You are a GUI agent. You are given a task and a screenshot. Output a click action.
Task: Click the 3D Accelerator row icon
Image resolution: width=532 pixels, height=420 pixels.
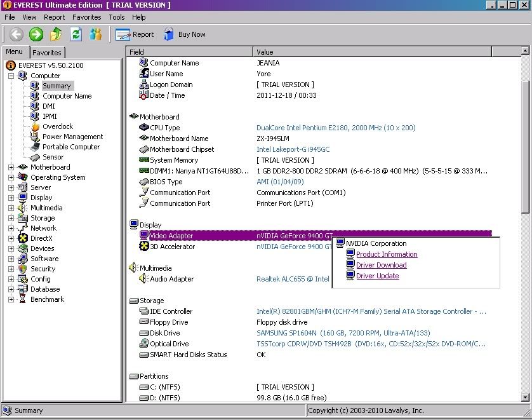click(144, 246)
